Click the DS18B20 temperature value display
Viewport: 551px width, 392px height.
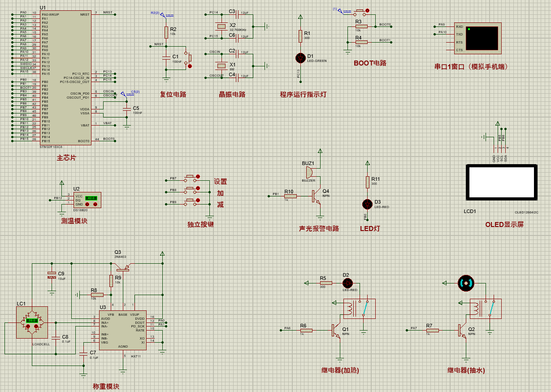91,198
